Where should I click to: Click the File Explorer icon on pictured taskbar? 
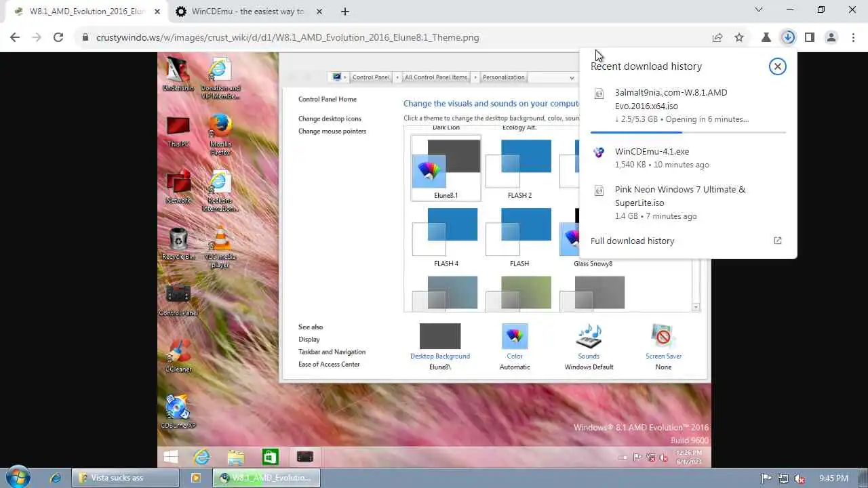(x=235, y=457)
